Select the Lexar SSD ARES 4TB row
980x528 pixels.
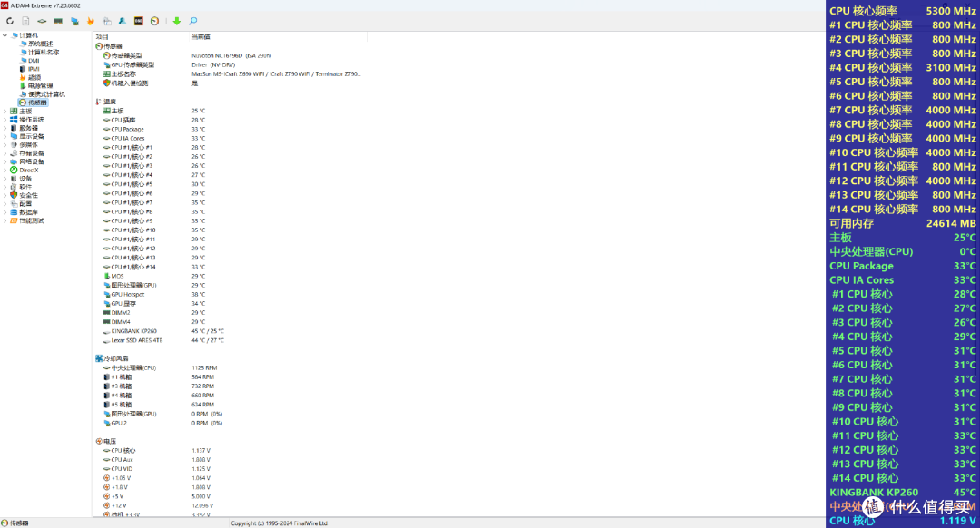tap(163, 340)
